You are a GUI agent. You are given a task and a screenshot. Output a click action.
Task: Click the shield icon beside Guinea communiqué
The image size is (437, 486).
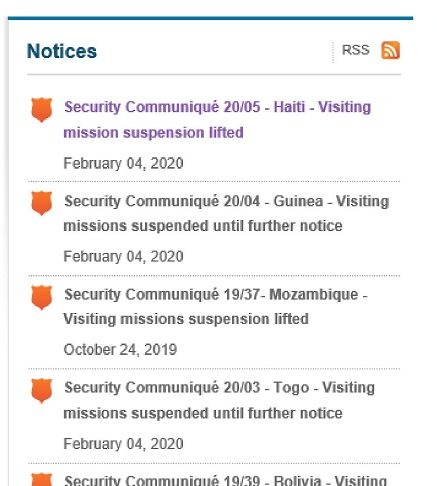point(42,203)
